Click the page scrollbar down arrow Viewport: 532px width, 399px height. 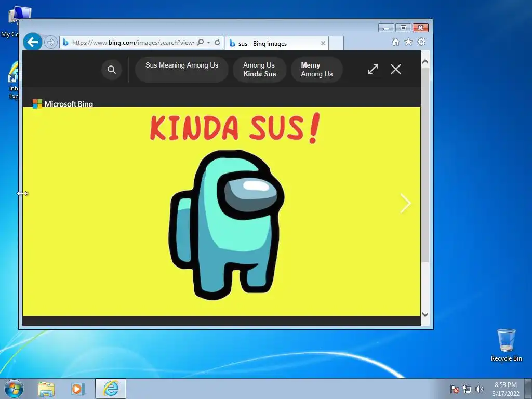425,314
